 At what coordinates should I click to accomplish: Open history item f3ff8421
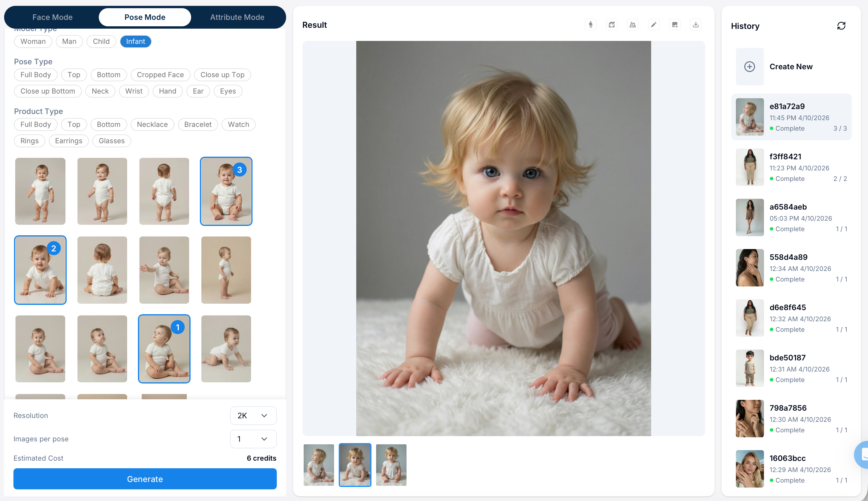791,167
